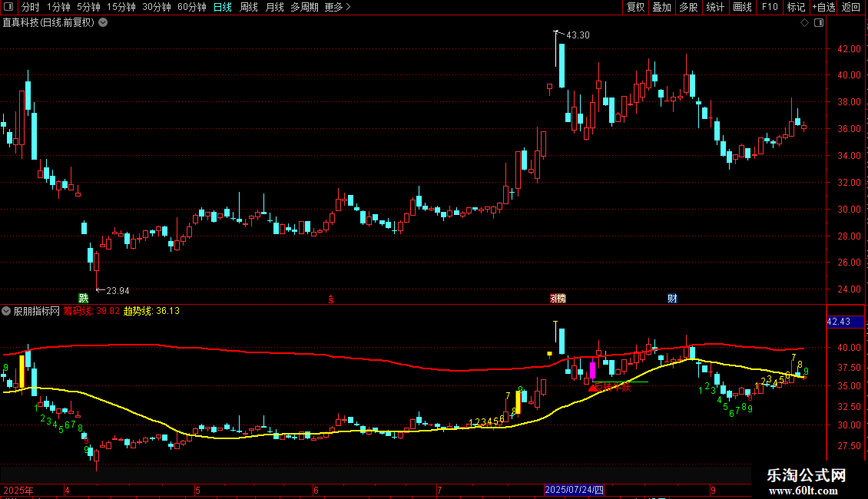Select the 日线 daily chart tab
The width and height of the screenshot is (868, 499).
coord(223,7)
